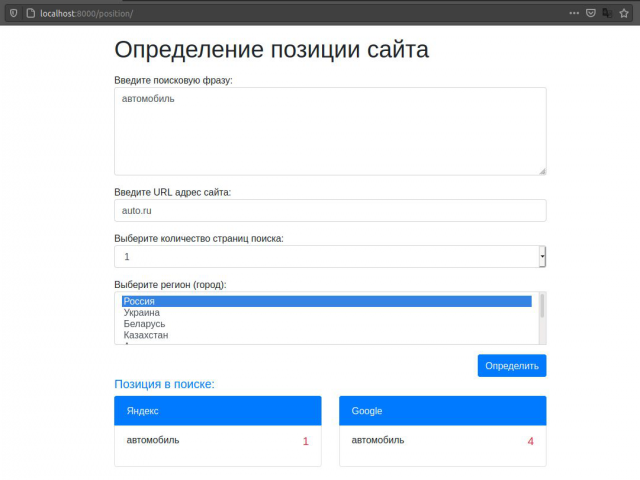This screenshot has width=640, height=480.
Task: Click the URL field containing auto.ru
Action: click(x=330, y=211)
